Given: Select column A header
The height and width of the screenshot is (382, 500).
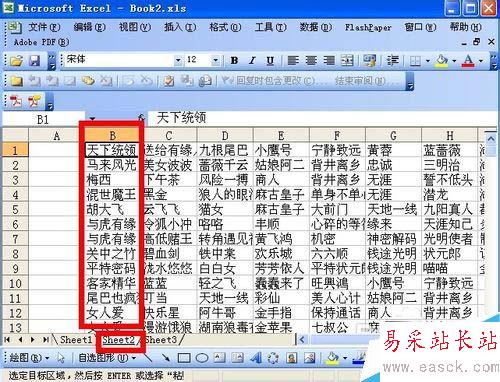Looking at the screenshot, I should tap(57, 135).
